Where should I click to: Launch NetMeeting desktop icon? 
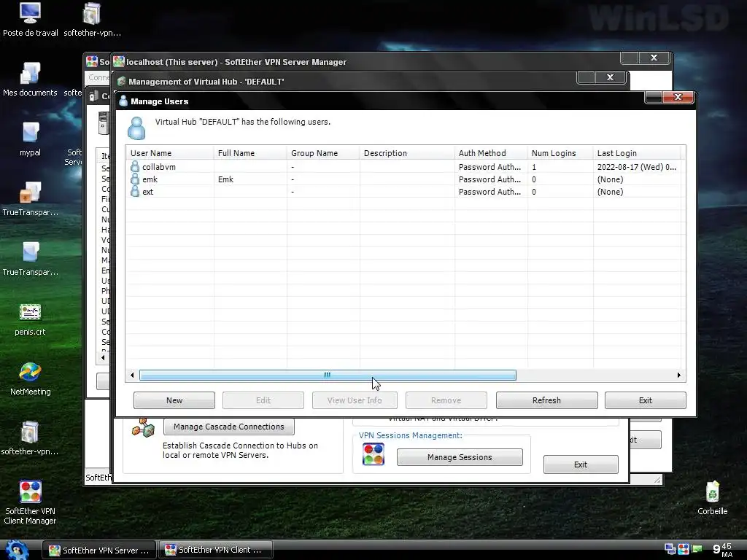[30, 379]
